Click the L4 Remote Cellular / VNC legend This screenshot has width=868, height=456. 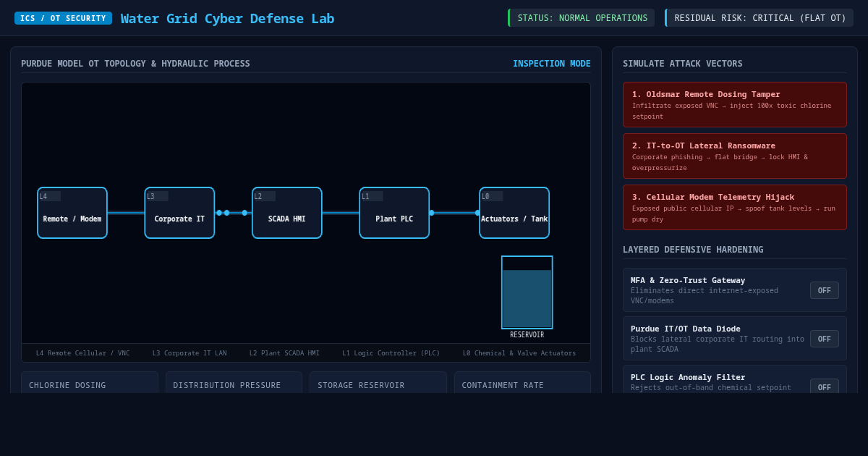coord(83,353)
